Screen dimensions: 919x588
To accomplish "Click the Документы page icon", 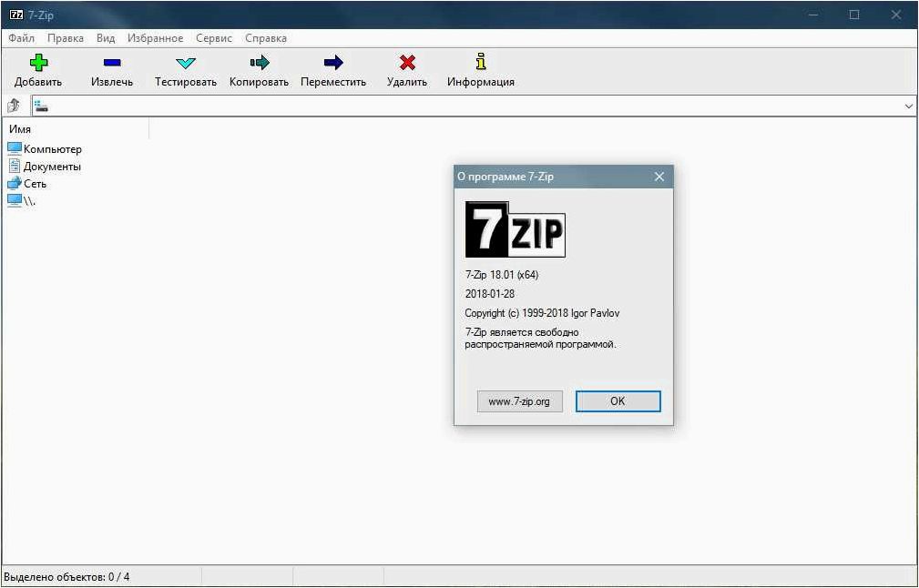I will (x=15, y=167).
